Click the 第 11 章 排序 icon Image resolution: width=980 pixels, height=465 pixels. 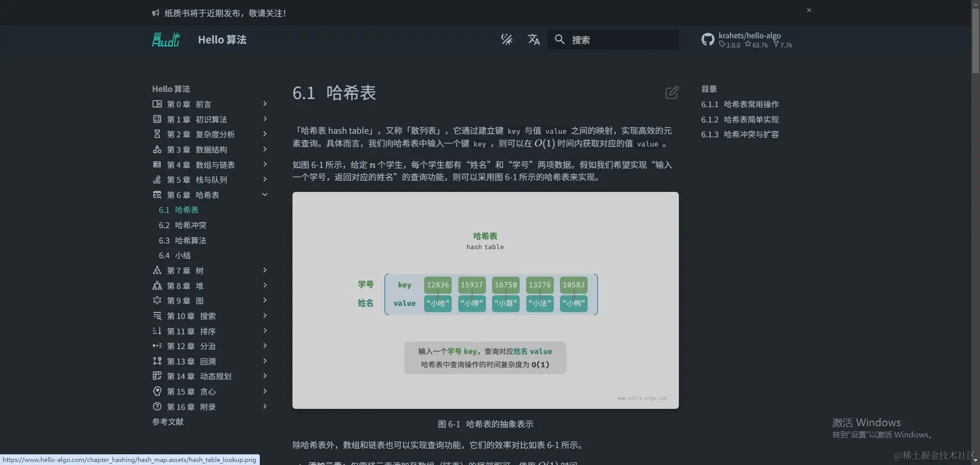[157, 331]
